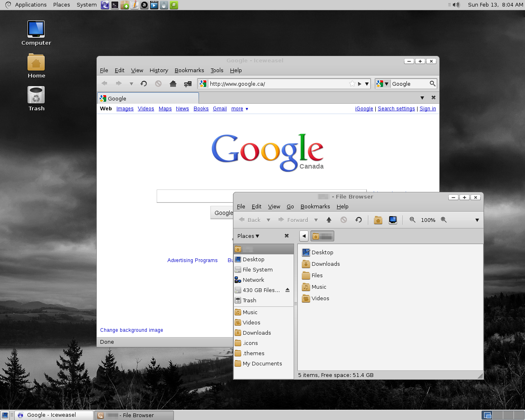
Task: Zoom out in File Browser
Action: 413,220
